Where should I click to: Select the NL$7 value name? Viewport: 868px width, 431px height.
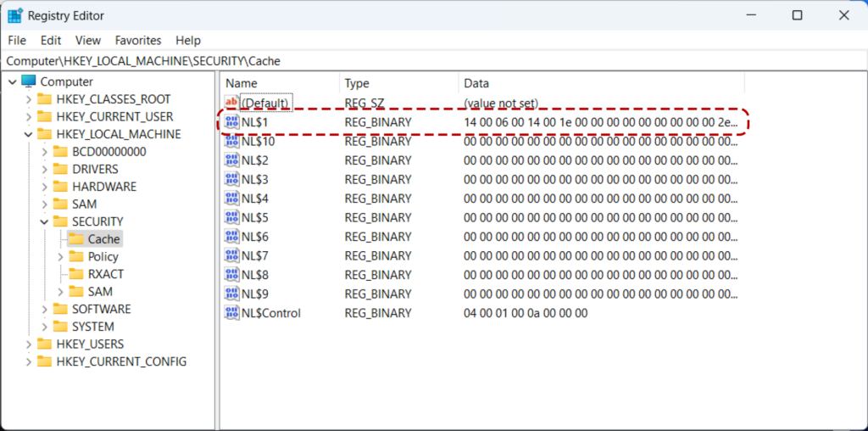click(255, 256)
